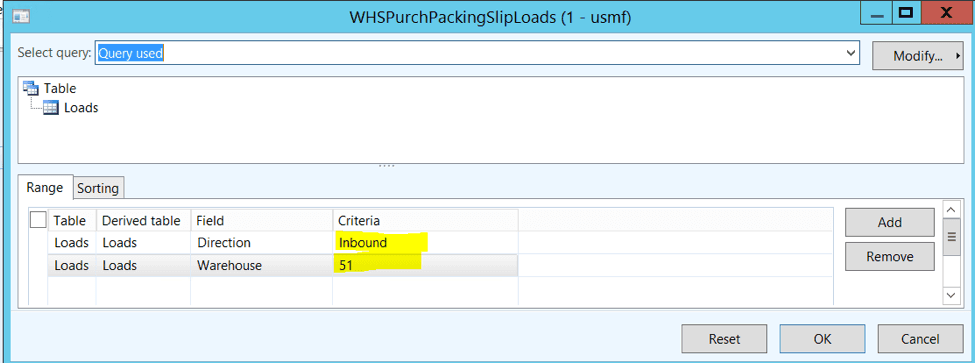This screenshot has width=975, height=363.
Task: Click the Criteria column header
Action: [425, 220]
